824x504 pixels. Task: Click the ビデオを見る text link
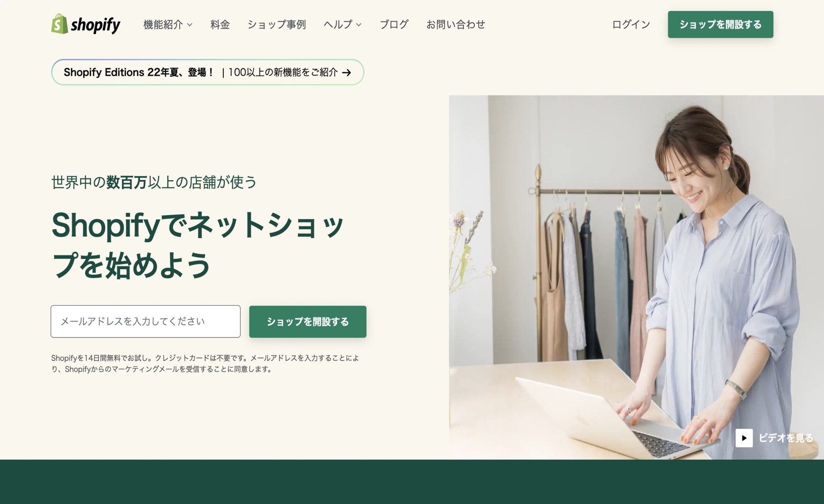(x=786, y=438)
